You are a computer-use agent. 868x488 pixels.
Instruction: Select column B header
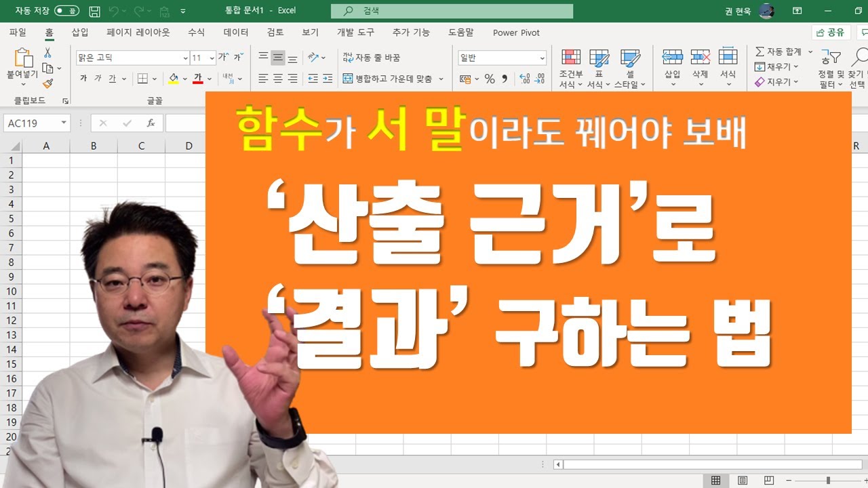[x=94, y=146]
